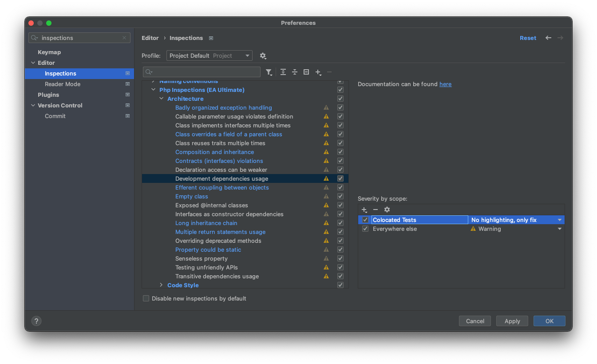Collapse the Version Control section in sidebar
This screenshot has width=597, height=364.
point(33,105)
